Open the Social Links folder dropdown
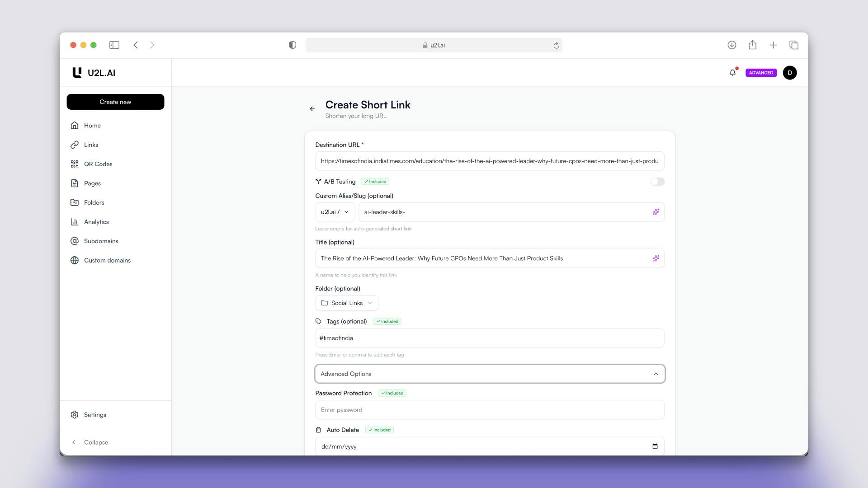Screen dimensions: 868x488 (347, 303)
